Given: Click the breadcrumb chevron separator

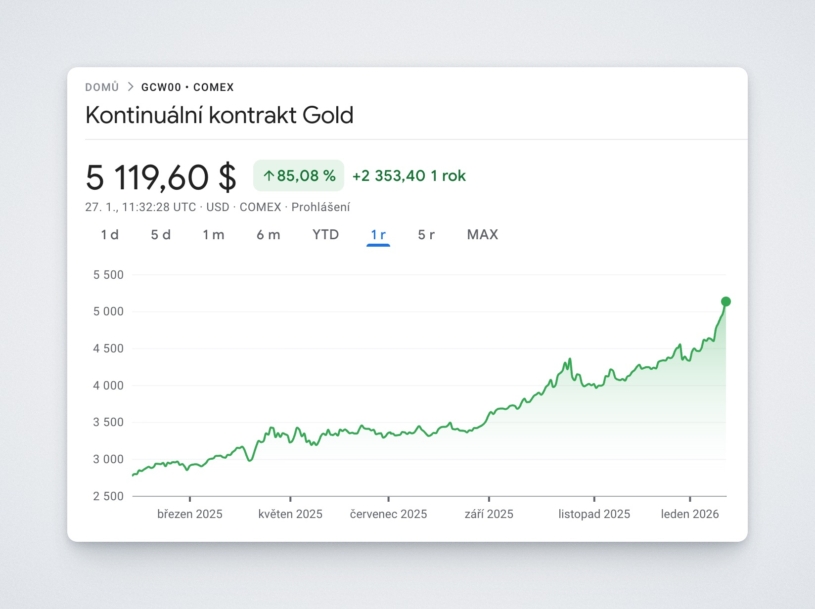Looking at the screenshot, I should tap(130, 87).
